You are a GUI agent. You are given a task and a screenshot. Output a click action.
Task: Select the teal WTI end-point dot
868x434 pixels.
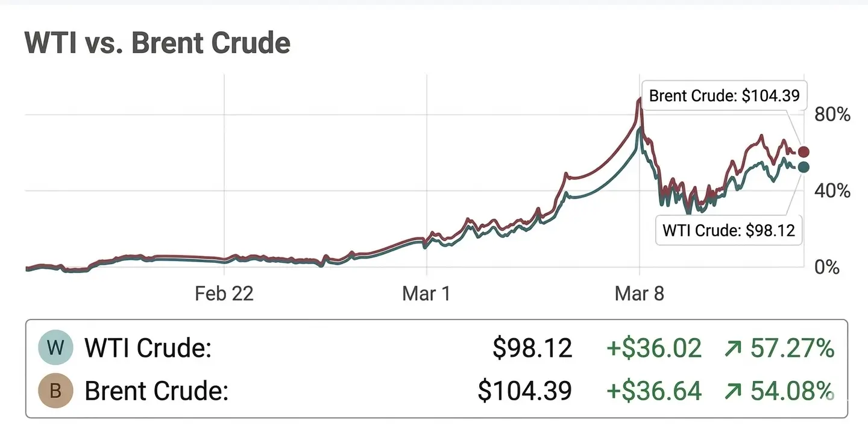804,167
